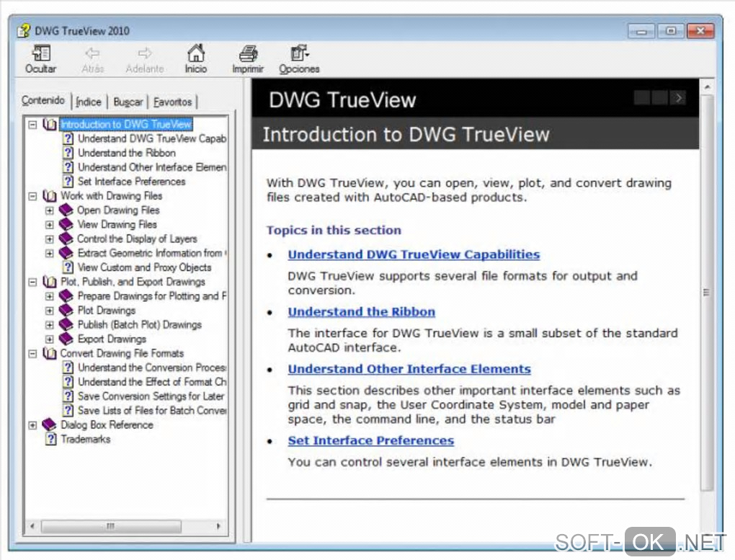Select the Save Lists of Files for Batch topic
Image resolution: width=735 pixels, height=560 pixels.
pos(152,411)
